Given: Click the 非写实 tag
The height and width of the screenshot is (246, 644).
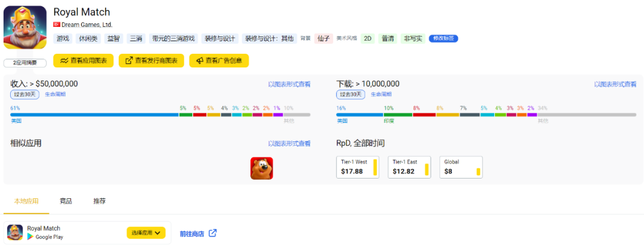Looking at the screenshot, I should click(413, 39).
